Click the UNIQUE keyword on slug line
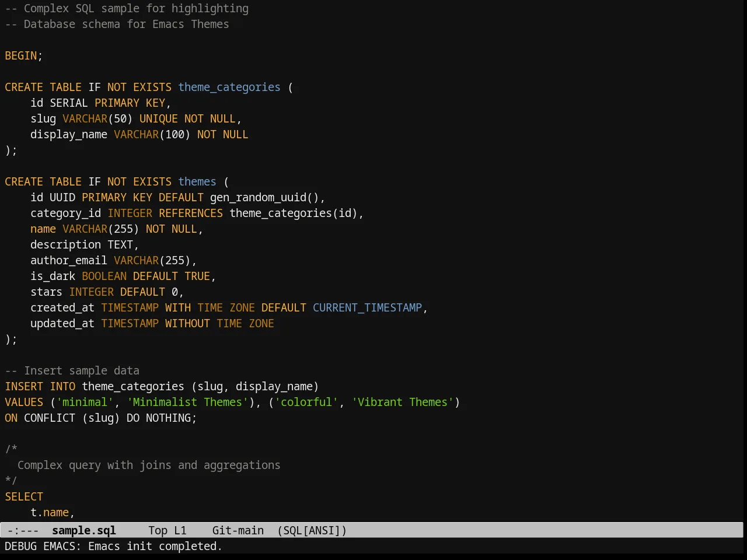 (x=159, y=118)
